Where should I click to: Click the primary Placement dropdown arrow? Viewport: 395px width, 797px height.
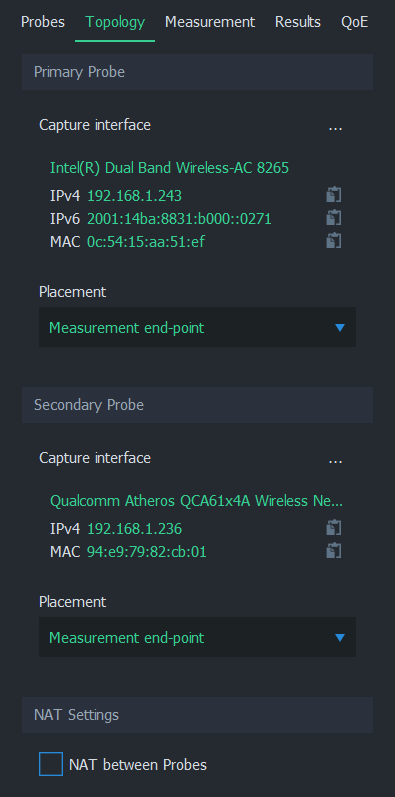pos(340,328)
